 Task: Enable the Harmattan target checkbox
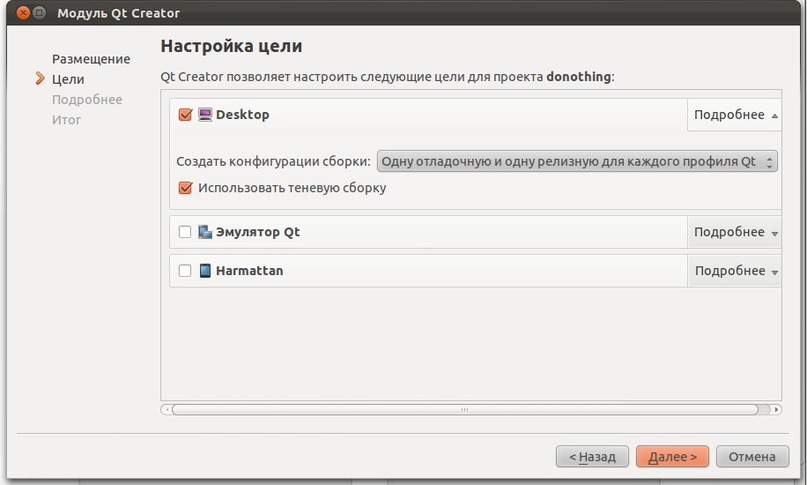(x=185, y=270)
